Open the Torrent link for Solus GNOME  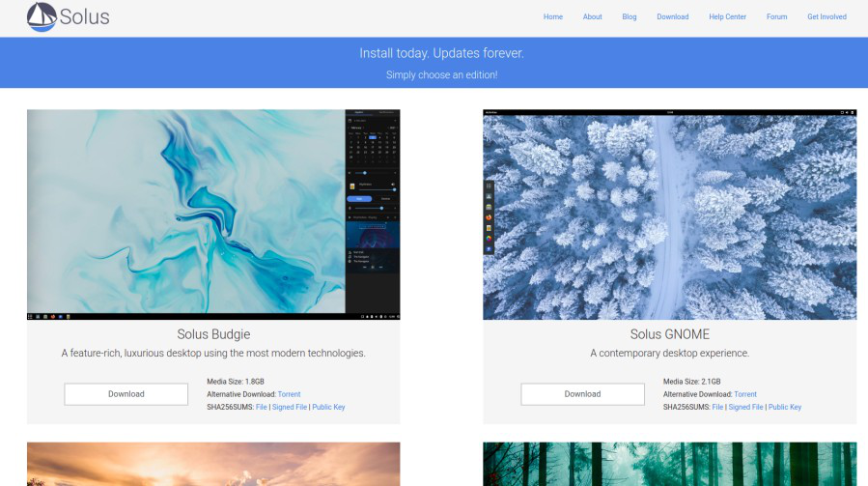coord(745,394)
